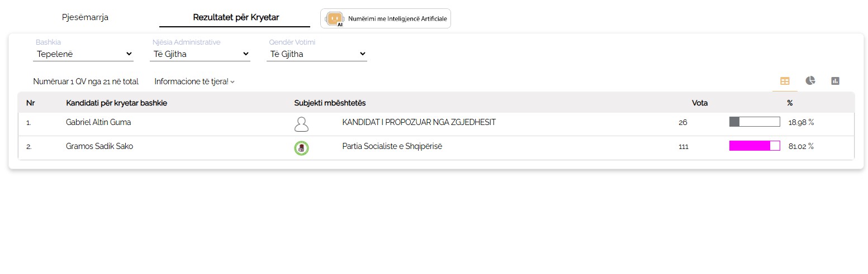Switch to table view icon

785,81
